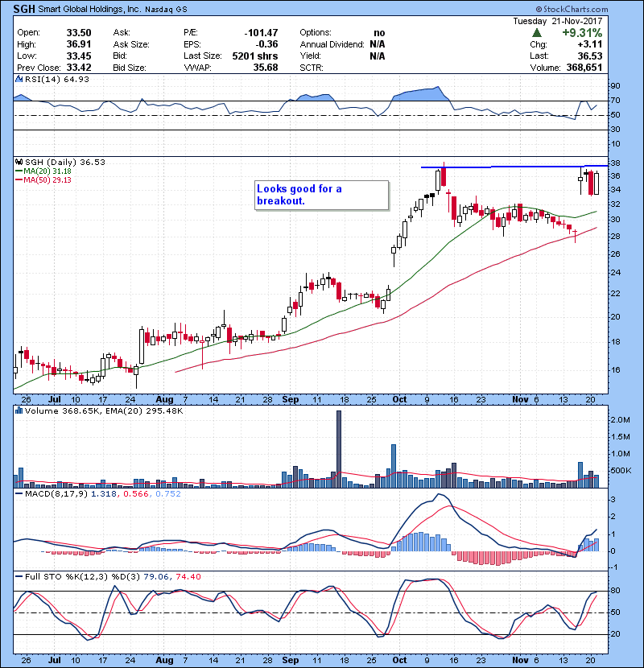Click the P/E value -101.47
This screenshot has height=668, width=644.
click(x=261, y=33)
